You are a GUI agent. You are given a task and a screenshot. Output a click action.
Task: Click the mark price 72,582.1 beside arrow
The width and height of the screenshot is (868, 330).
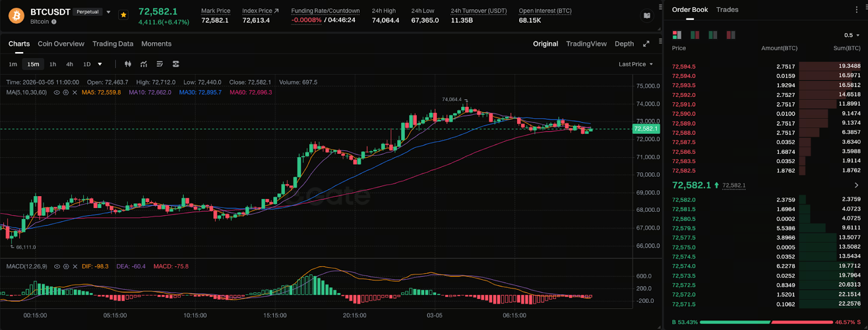[734, 185]
